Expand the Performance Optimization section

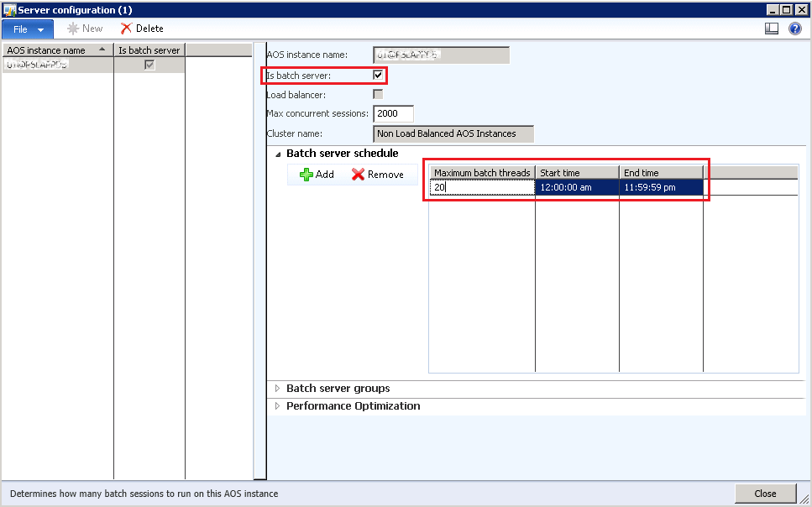[277, 406]
